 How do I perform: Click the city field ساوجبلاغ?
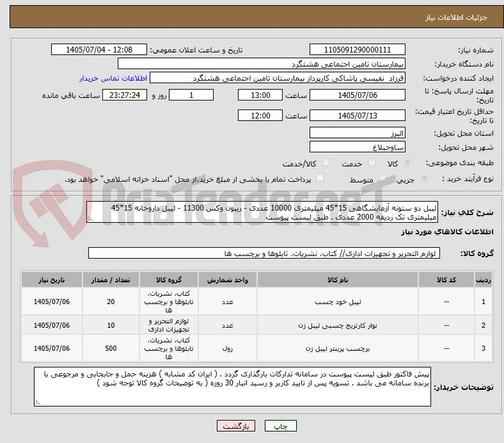pyautogui.click(x=357, y=147)
